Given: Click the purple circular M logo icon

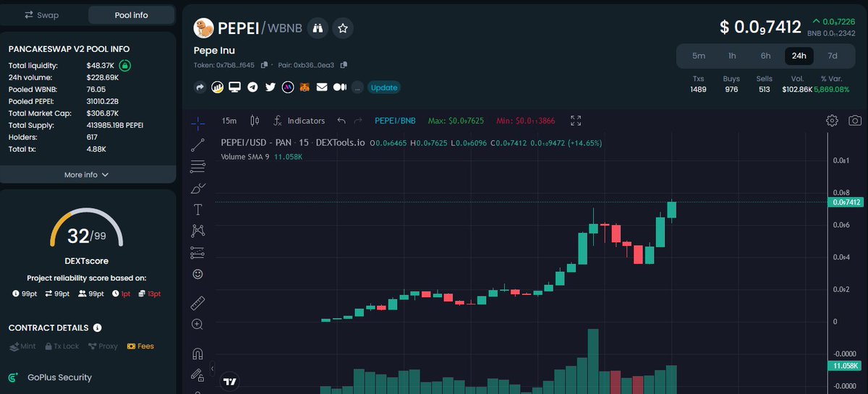Looking at the screenshot, I should click(x=287, y=87).
